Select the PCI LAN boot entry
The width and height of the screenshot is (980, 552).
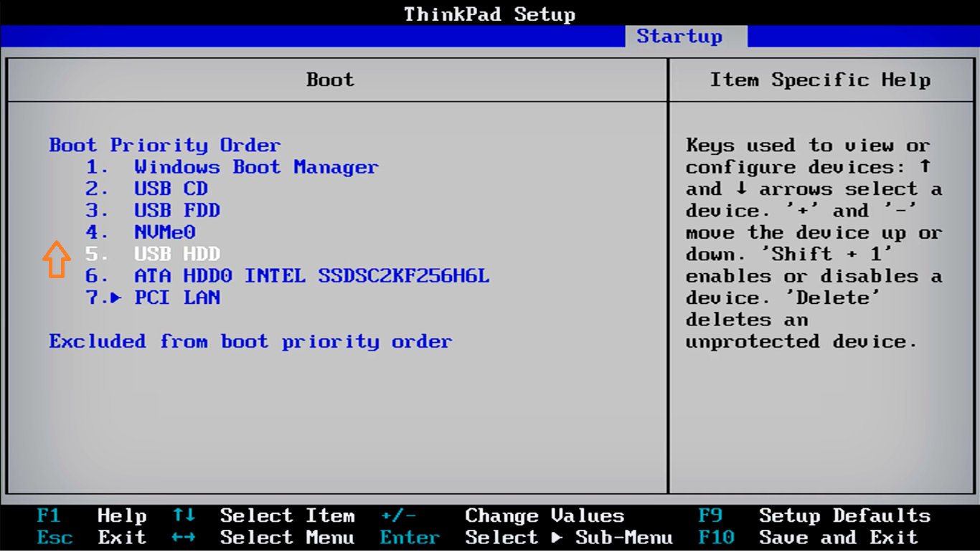(x=176, y=298)
